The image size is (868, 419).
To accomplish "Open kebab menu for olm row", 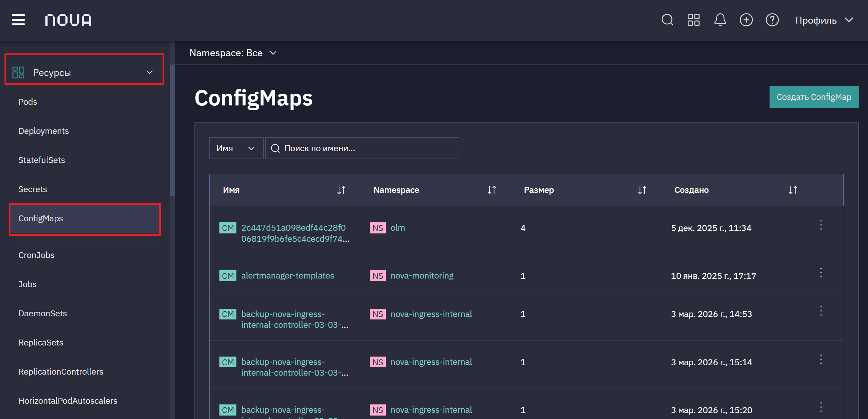I will point(821,225).
